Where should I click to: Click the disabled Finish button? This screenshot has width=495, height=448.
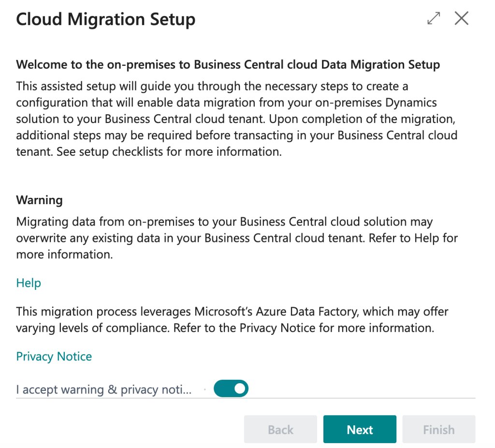pyautogui.click(x=438, y=430)
